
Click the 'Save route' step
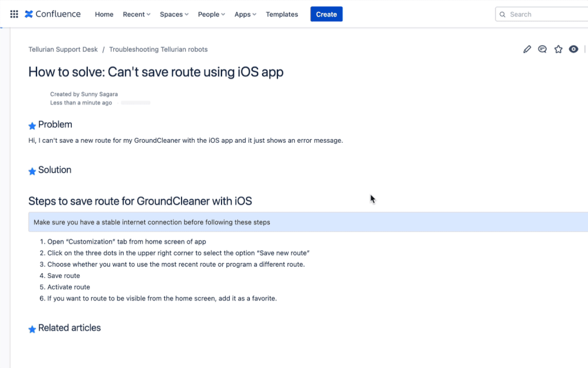[x=64, y=275]
